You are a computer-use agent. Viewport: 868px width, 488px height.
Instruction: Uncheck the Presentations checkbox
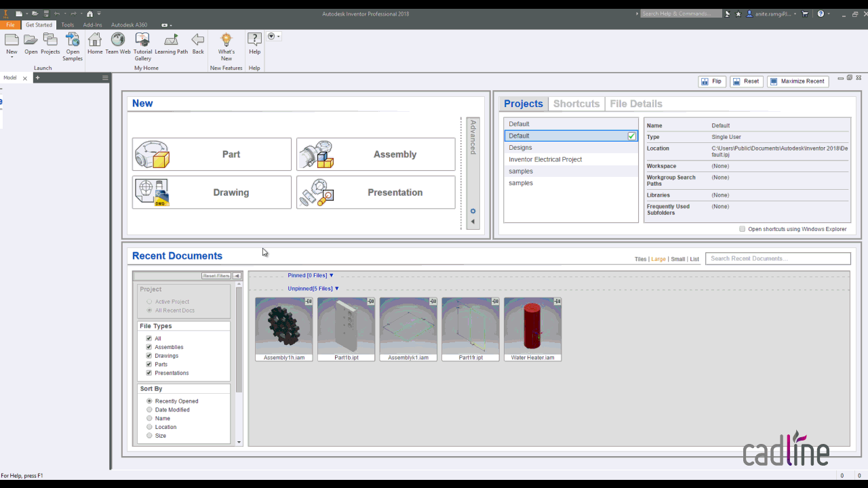149,373
